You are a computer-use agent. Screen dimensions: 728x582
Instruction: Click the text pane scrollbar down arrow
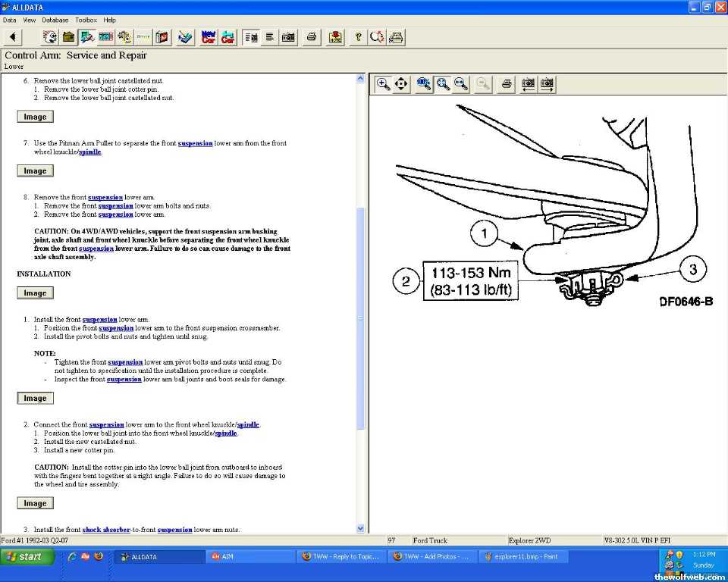click(360, 528)
